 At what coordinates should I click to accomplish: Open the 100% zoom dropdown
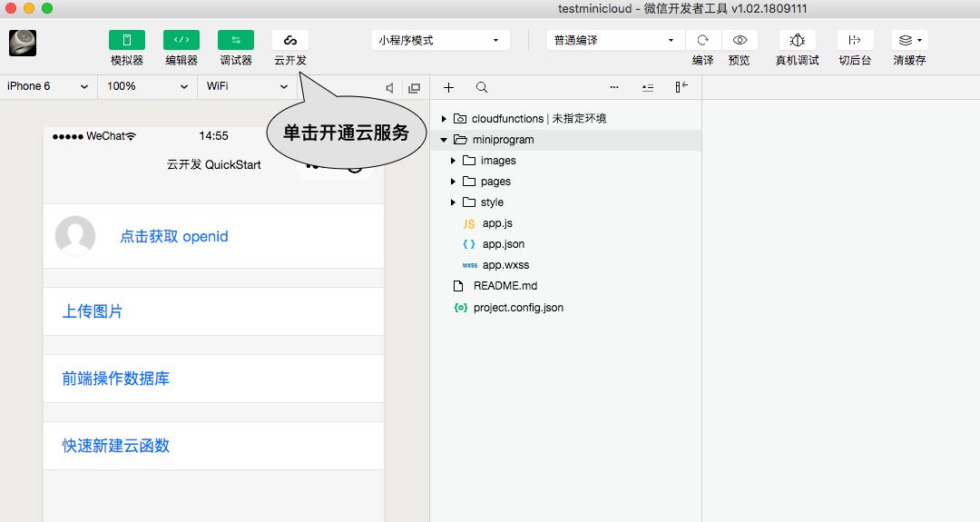148,86
